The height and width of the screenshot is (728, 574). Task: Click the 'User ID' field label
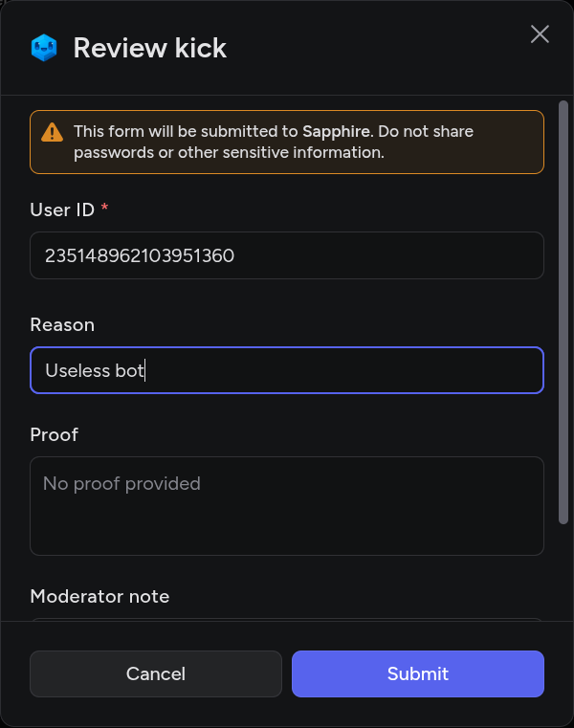click(62, 210)
